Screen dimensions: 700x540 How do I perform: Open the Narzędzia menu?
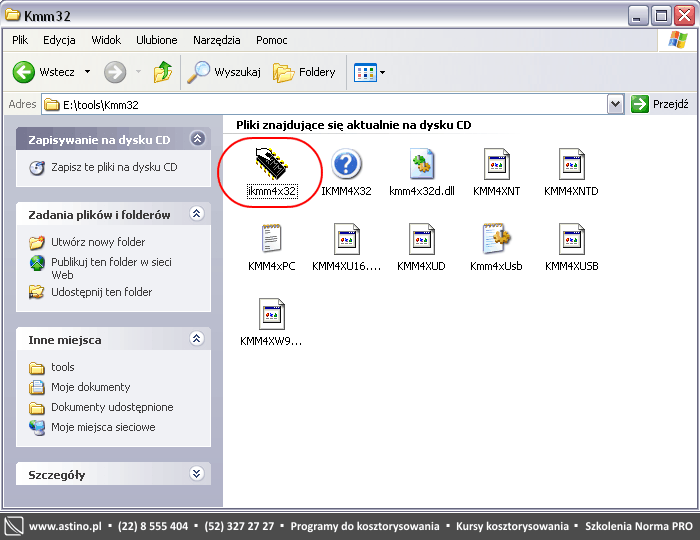pyautogui.click(x=217, y=40)
